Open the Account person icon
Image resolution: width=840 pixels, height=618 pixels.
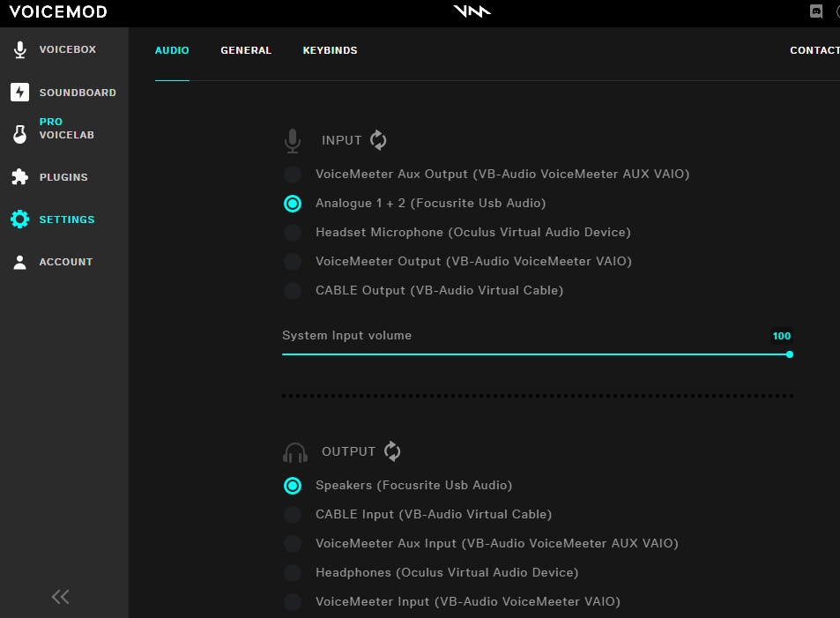click(x=19, y=262)
